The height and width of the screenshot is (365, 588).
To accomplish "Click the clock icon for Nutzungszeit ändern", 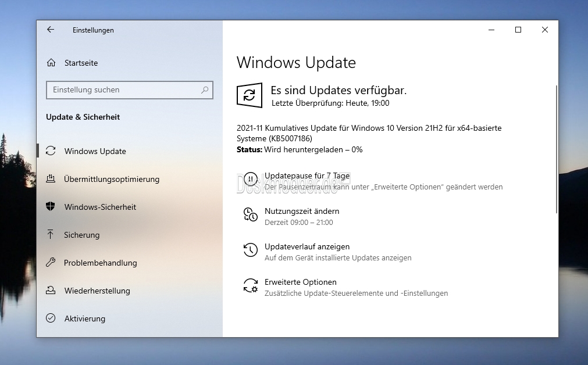I will tap(251, 214).
